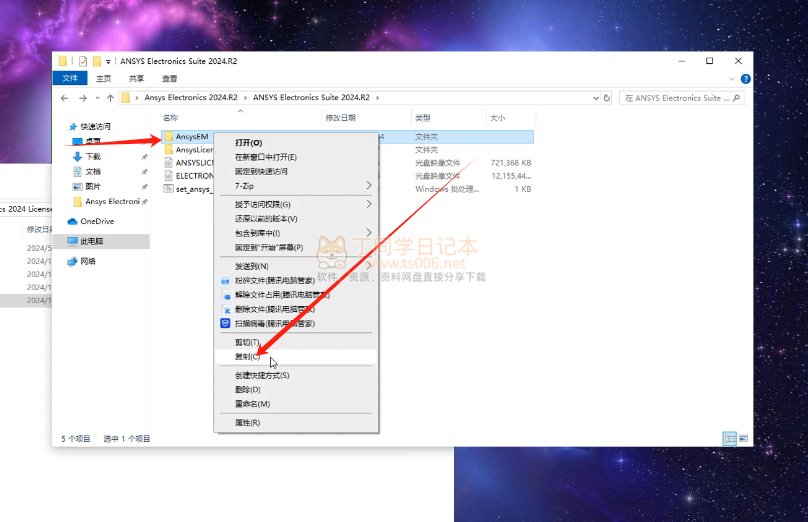Image resolution: width=808 pixels, height=522 pixels.
Task: Select 此电脑 in the sidebar
Action: click(92, 241)
